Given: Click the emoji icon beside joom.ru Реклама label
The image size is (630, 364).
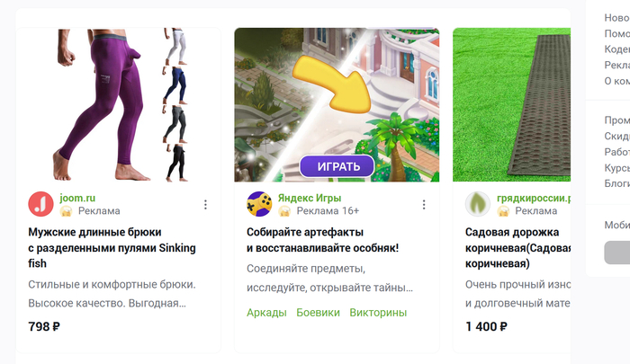Looking at the screenshot, I should [x=66, y=211].
